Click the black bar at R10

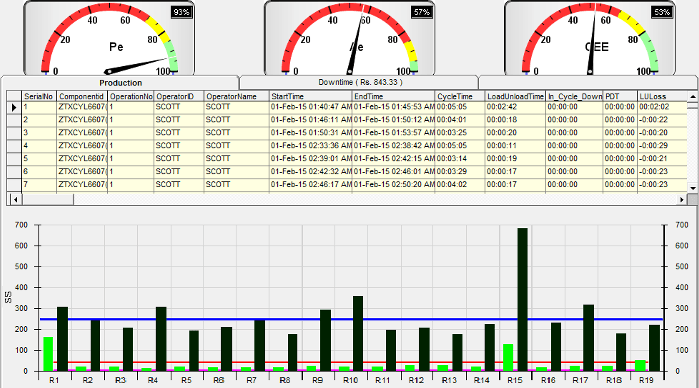358,334
